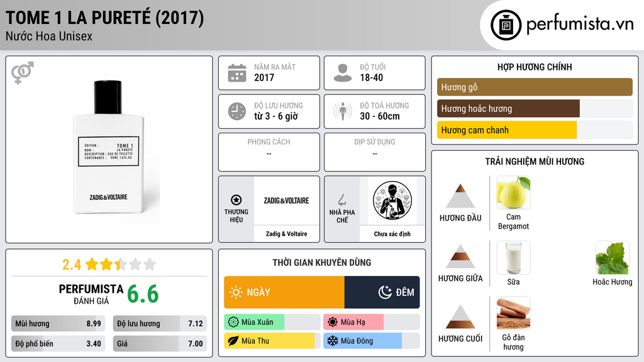Click the clock icon for Độ lưu hương
The image size is (644, 362).
pyautogui.click(x=237, y=111)
